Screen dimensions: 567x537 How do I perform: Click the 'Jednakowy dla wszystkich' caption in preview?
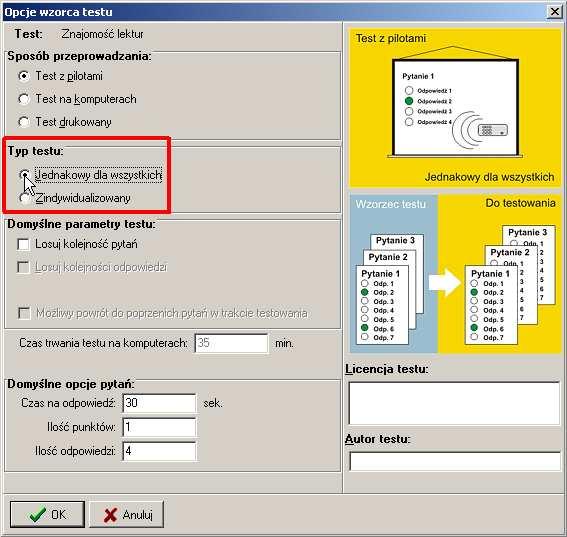490,177
